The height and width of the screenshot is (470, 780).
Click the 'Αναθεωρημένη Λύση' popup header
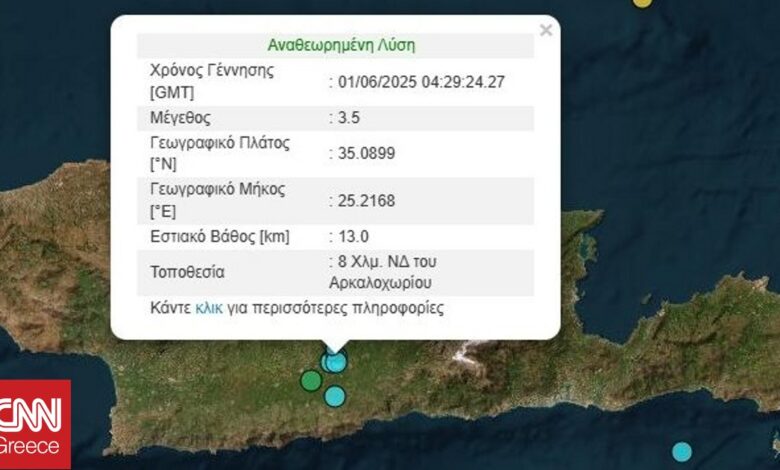[x=341, y=45]
